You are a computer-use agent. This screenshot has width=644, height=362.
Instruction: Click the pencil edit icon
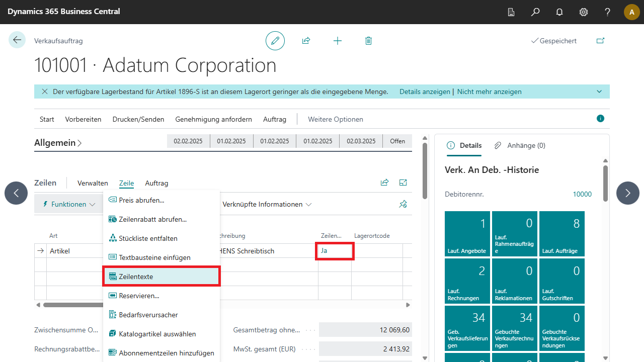pos(275,41)
